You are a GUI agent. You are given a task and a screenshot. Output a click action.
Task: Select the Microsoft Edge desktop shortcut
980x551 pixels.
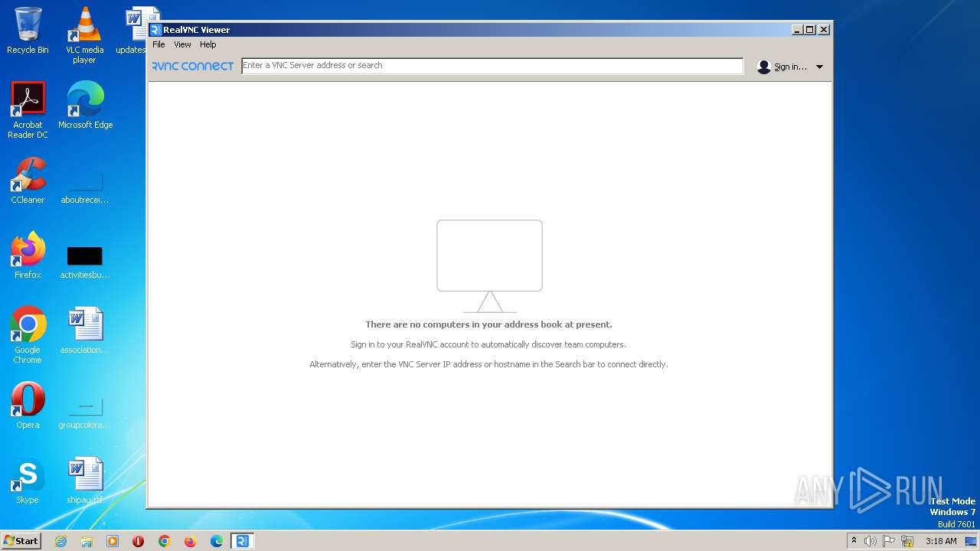(85, 106)
